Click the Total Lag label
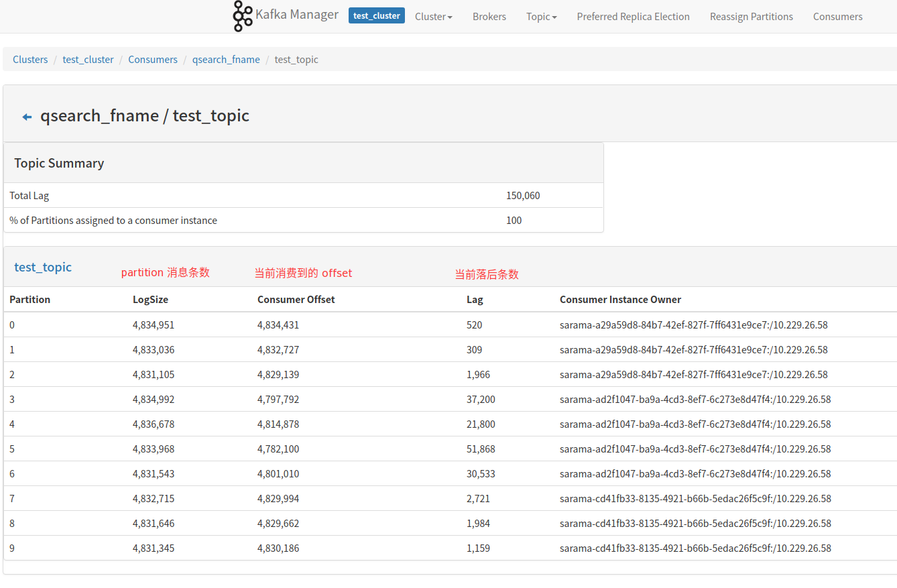This screenshot has height=588, width=897. tap(29, 196)
